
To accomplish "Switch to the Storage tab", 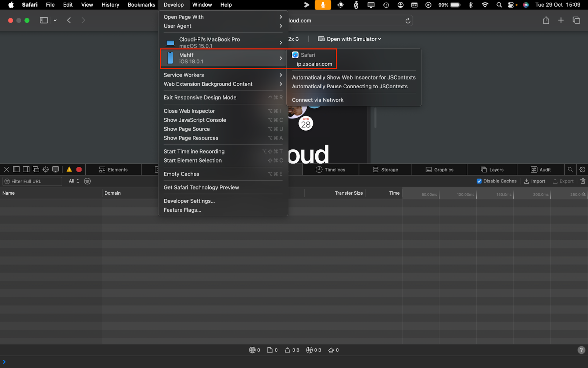I will click(386, 170).
